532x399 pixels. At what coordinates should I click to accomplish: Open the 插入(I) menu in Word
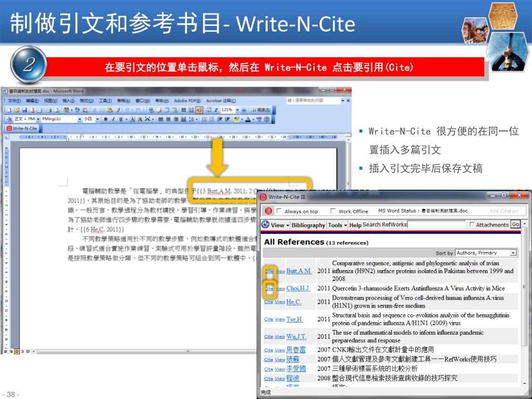pos(69,101)
